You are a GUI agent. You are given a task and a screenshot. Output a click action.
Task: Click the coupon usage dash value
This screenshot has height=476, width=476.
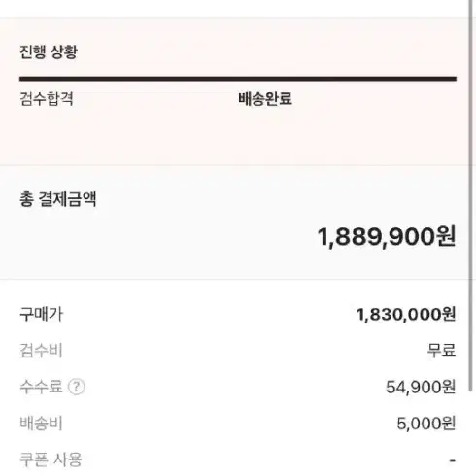(x=453, y=460)
